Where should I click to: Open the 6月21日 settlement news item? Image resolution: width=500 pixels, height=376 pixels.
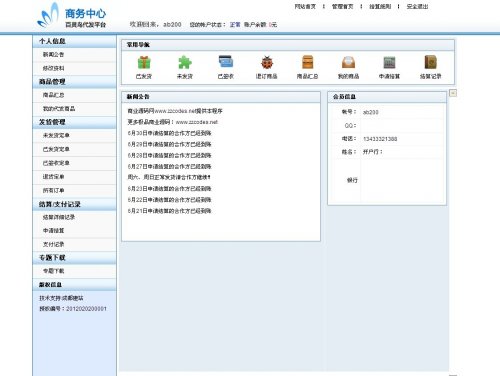169,211
